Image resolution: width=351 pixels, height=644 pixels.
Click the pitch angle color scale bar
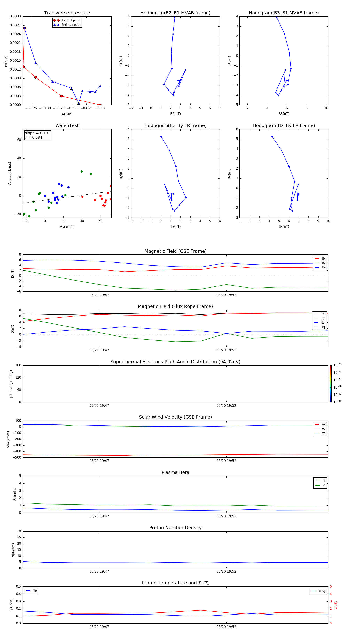tap(331, 384)
